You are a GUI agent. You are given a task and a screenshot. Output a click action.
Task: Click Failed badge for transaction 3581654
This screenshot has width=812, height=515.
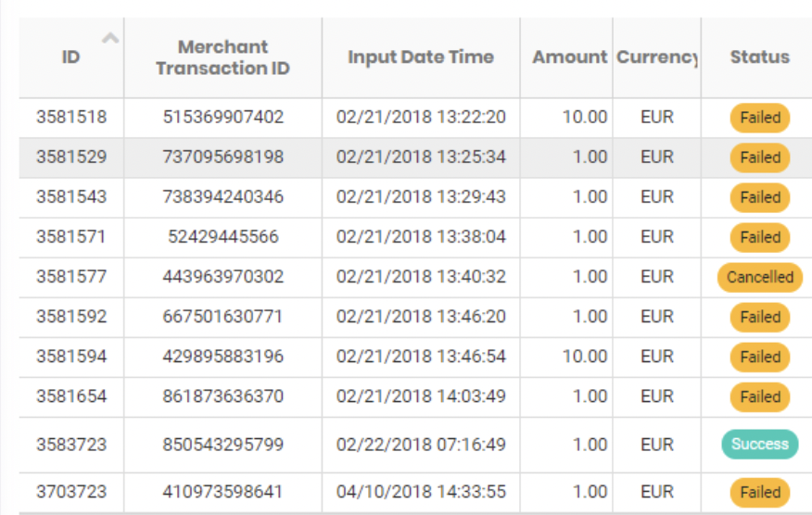[x=760, y=397]
